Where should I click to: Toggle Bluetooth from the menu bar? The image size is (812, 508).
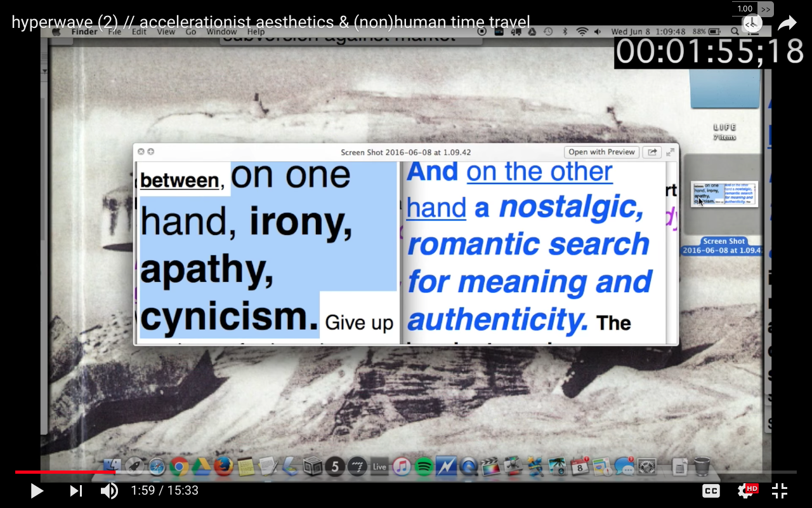tap(565, 30)
